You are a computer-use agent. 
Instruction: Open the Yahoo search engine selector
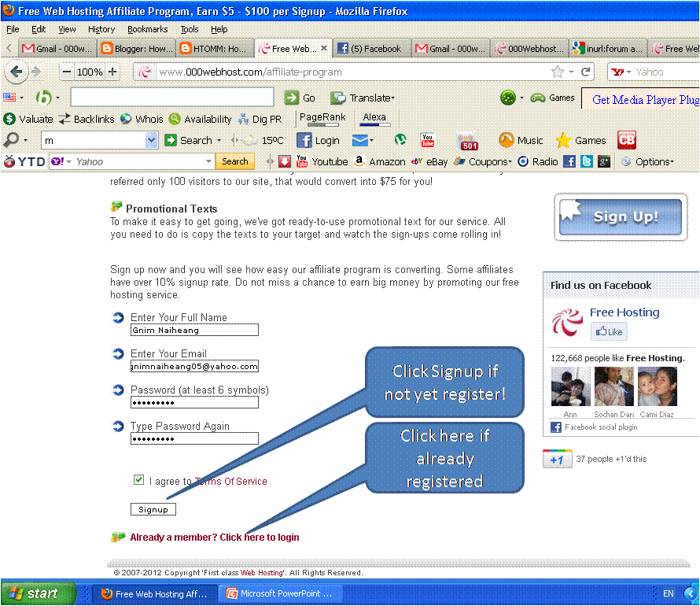click(x=621, y=72)
